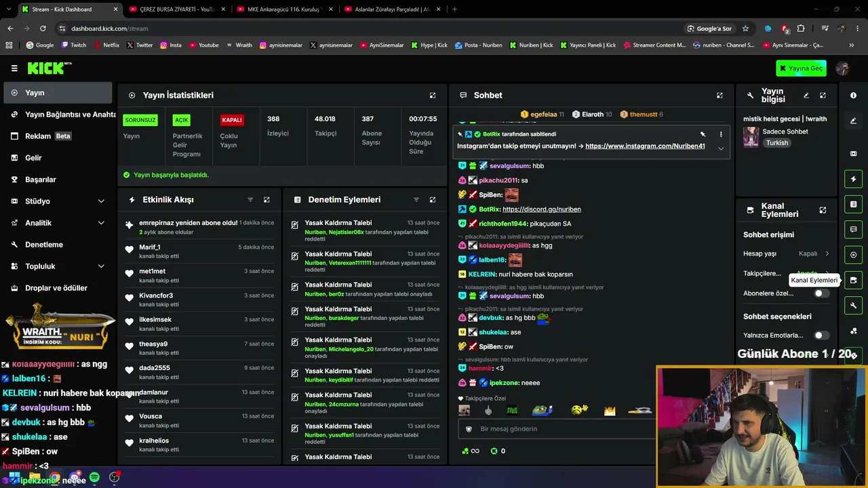This screenshot has width=868, height=488.
Task: Click the info icon in right rail
Action: (853, 96)
